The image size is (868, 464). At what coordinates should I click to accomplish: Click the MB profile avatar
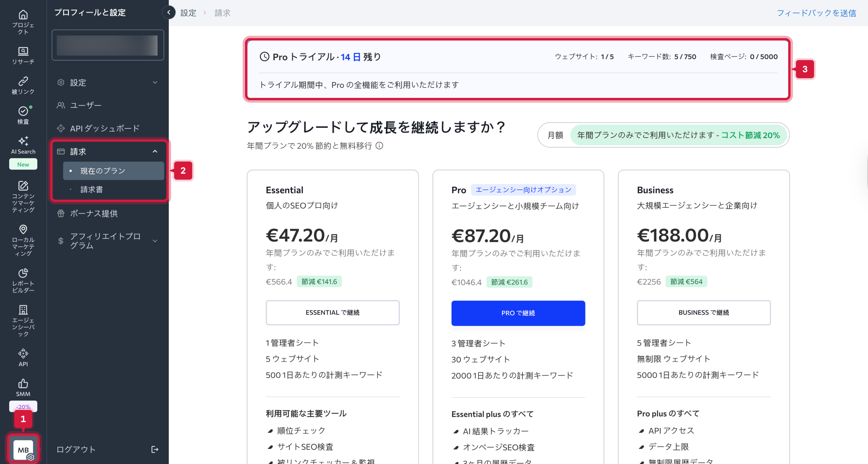click(x=23, y=450)
